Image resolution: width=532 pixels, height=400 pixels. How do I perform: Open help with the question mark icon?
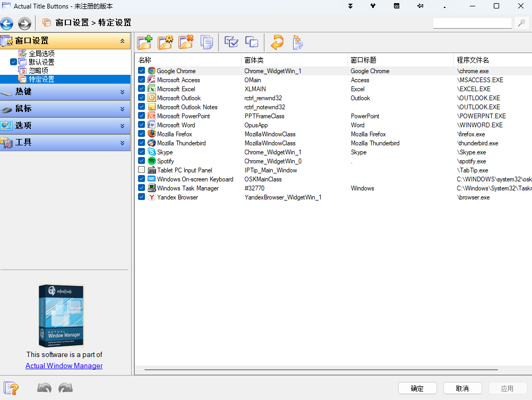pyautogui.click(x=11, y=388)
